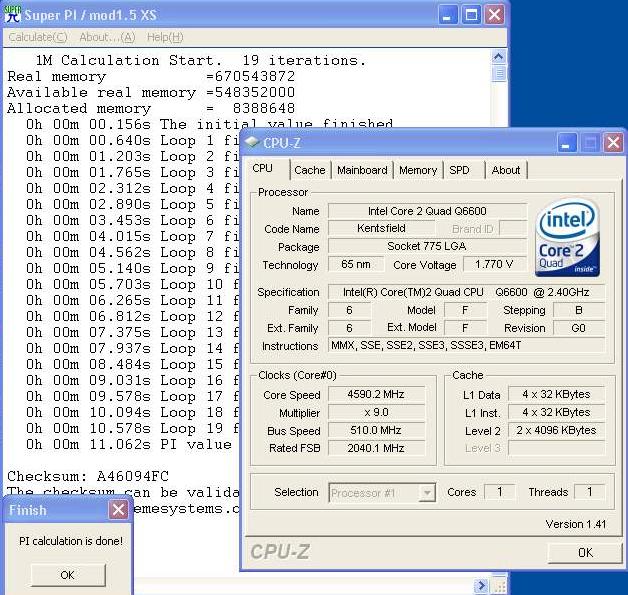Click the Revision value G0

(579, 328)
